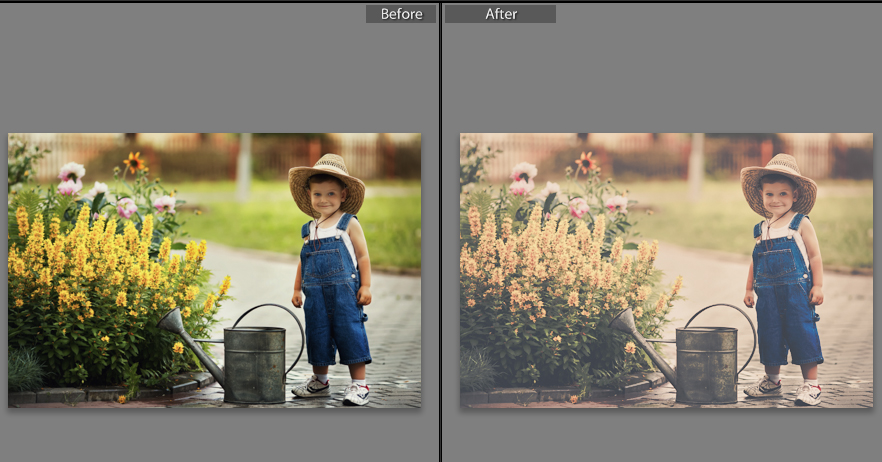Click the pink peony in Before photo

71,173
